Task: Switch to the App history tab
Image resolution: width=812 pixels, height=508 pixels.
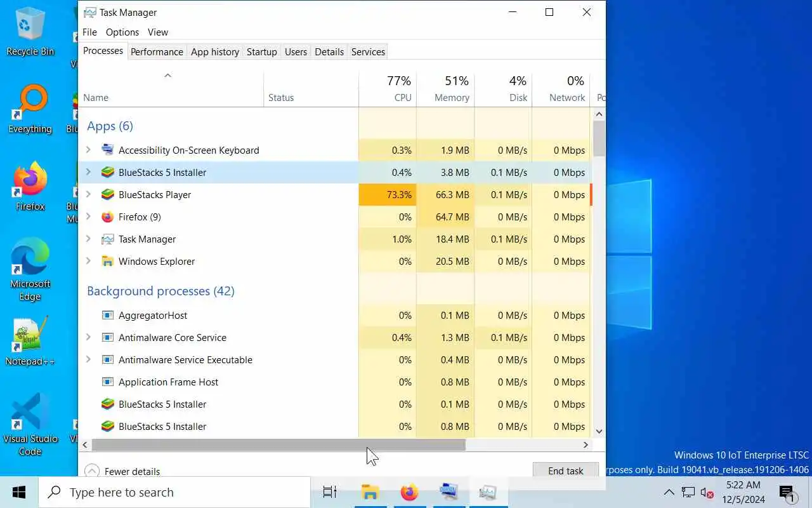Action: tap(215, 52)
